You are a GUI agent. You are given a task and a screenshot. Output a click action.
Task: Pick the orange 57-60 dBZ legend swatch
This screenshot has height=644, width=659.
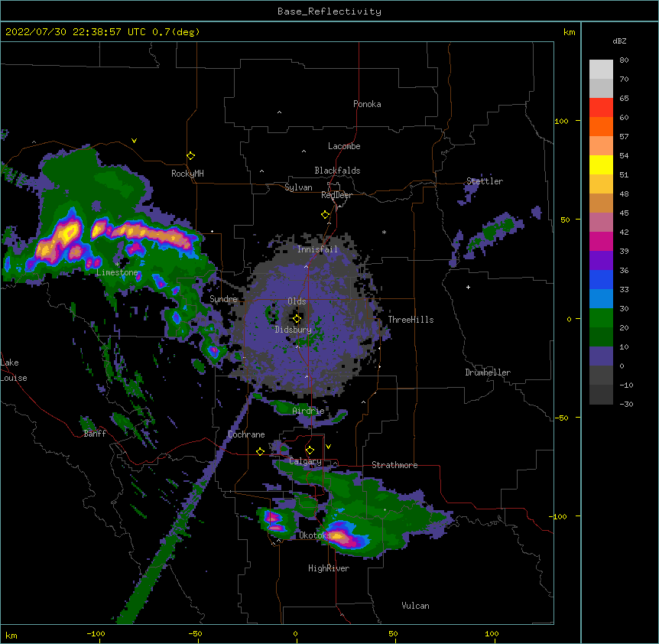(x=601, y=126)
